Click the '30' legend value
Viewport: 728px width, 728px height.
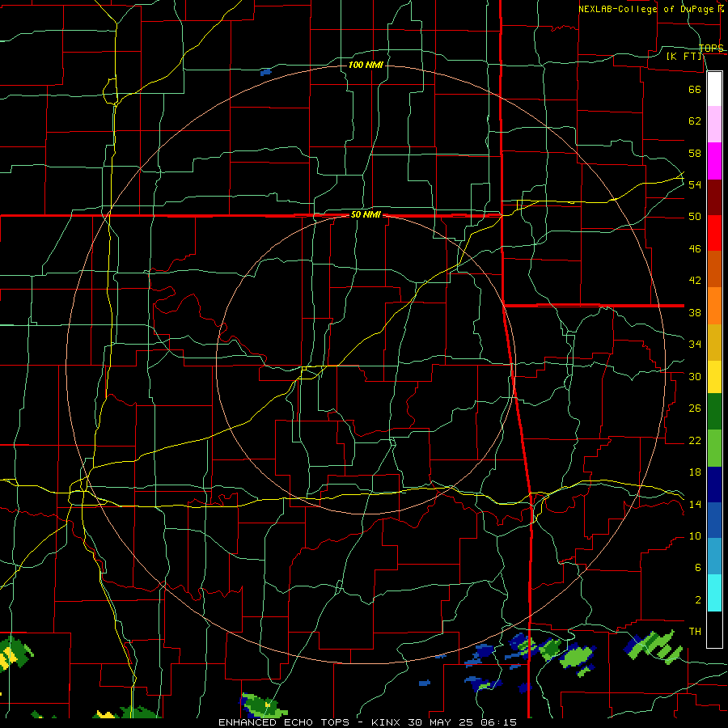click(695, 376)
